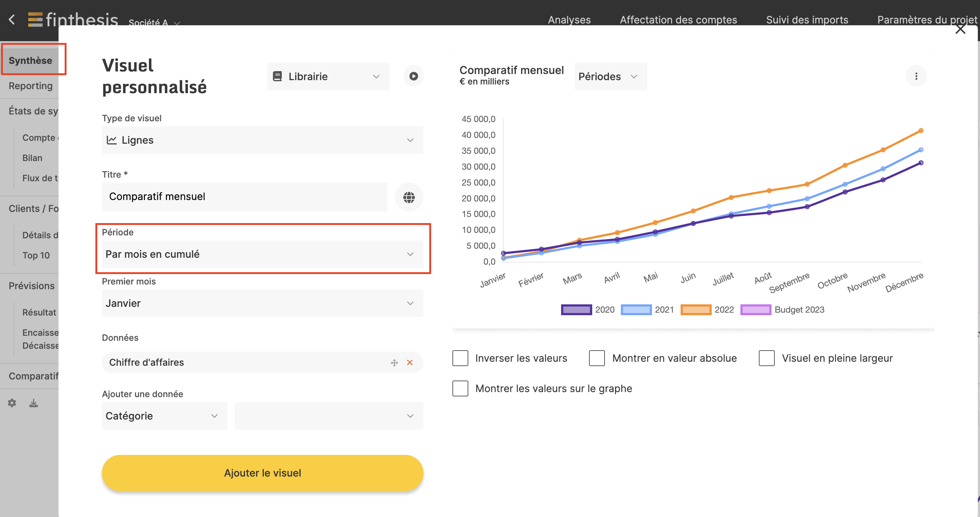The image size is (980, 517).
Task: Switch to the Reporting tab
Action: point(30,86)
